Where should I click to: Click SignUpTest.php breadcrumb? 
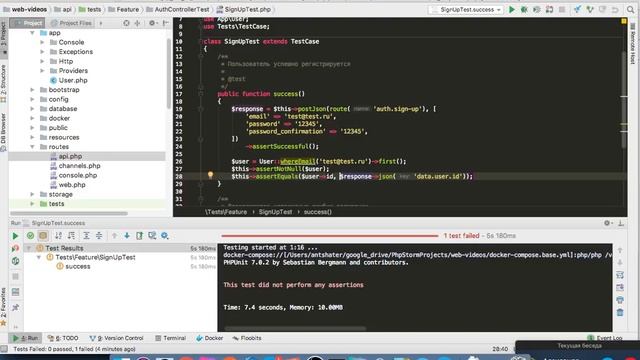244,9
